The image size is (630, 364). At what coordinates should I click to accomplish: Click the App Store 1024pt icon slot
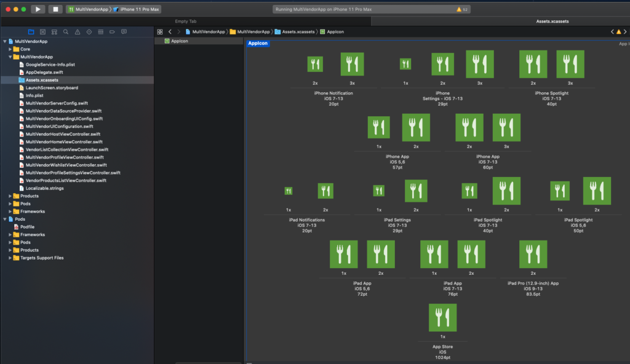pos(442,317)
